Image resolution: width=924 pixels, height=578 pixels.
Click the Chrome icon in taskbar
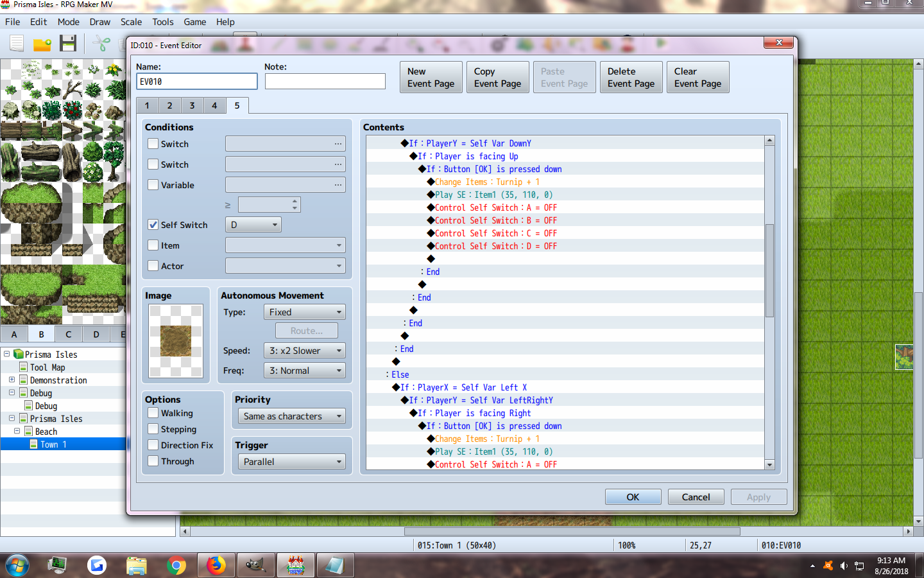click(176, 565)
